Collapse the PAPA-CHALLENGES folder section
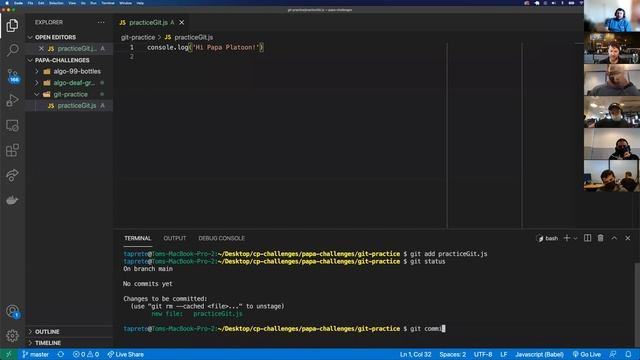 point(62,60)
